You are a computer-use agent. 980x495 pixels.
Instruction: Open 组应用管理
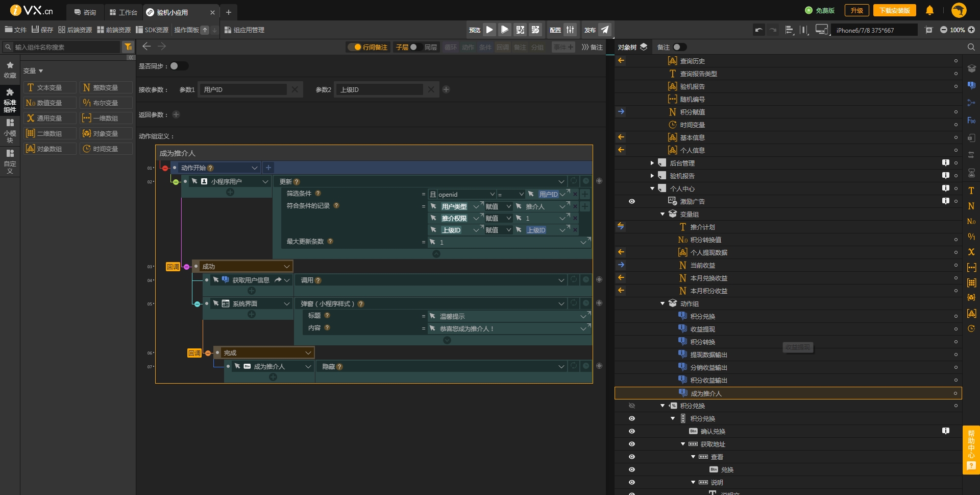[244, 30]
